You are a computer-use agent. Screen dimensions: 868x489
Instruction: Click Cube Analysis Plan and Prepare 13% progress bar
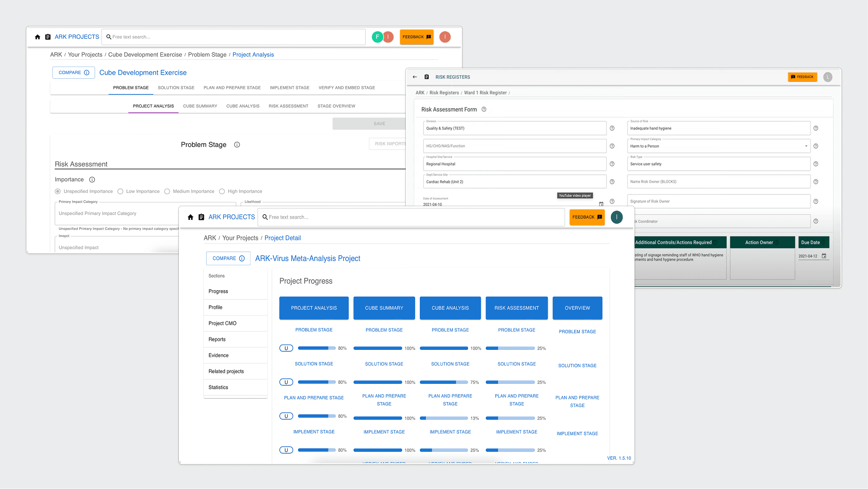click(444, 418)
